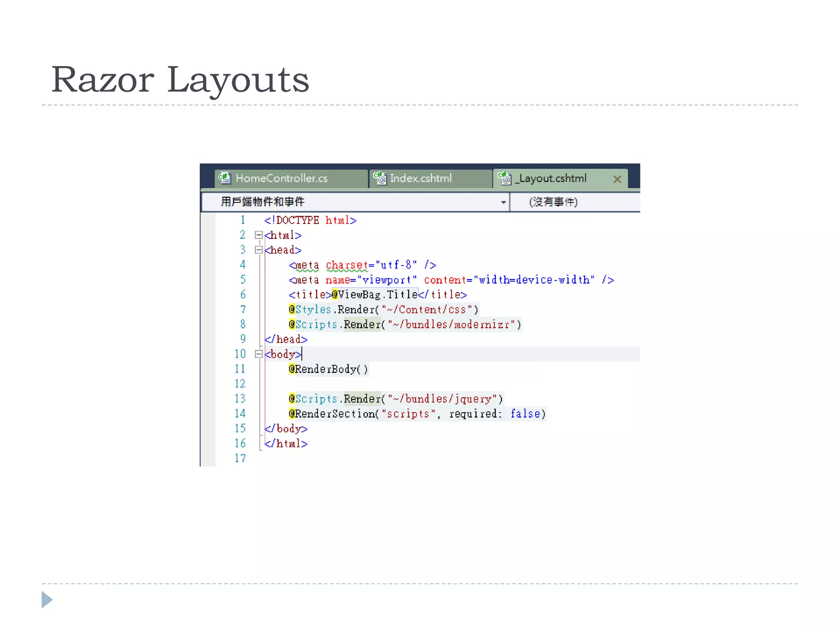Switch to the Index.cshtml tab
This screenshot has height=630, width=840.
[431, 178]
